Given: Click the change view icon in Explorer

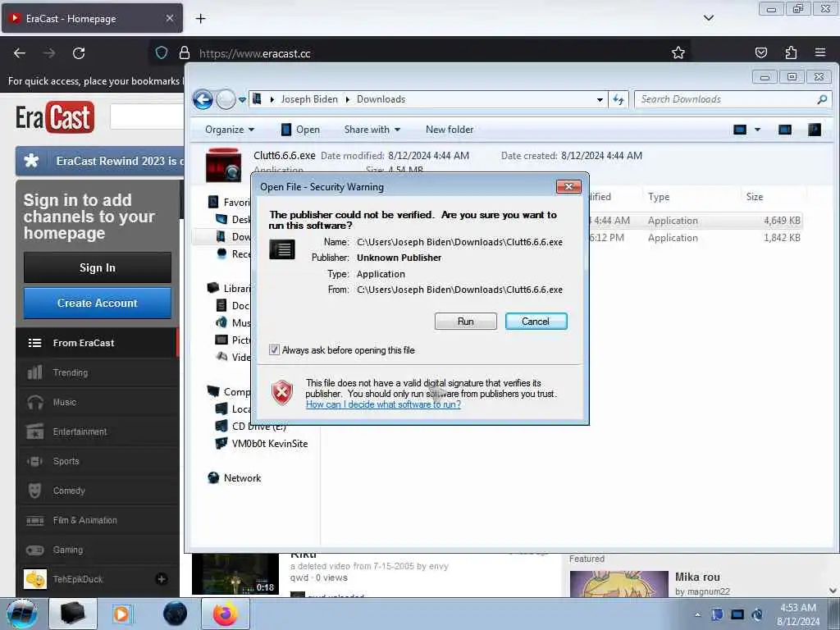Looking at the screenshot, I should pyautogui.click(x=740, y=130).
